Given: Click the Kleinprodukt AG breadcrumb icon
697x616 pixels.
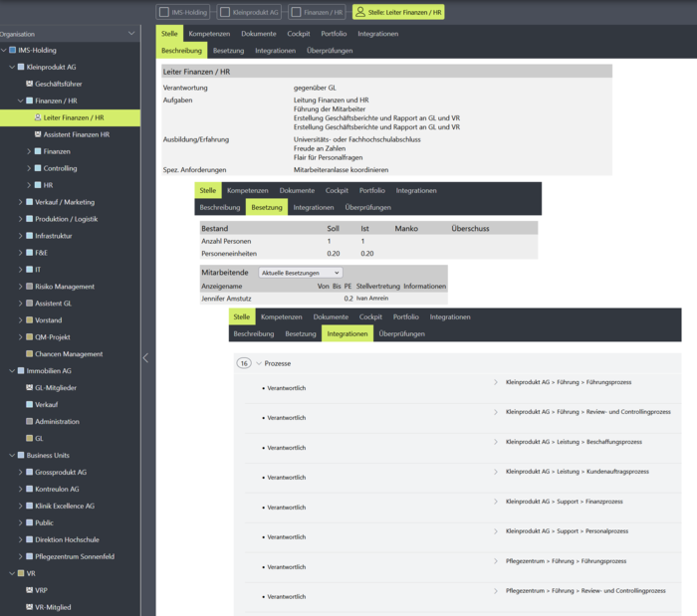Looking at the screenshot, I should click(x=225, y=12).
